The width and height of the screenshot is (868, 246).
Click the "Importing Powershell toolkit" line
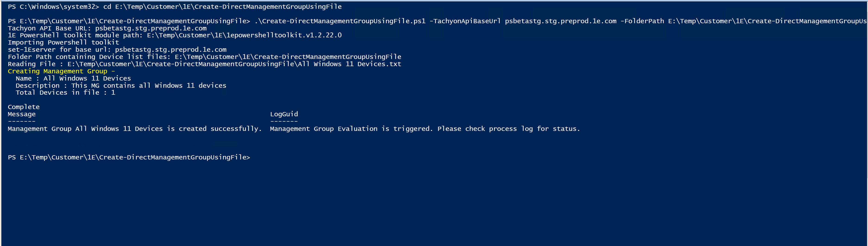[63, 42]
